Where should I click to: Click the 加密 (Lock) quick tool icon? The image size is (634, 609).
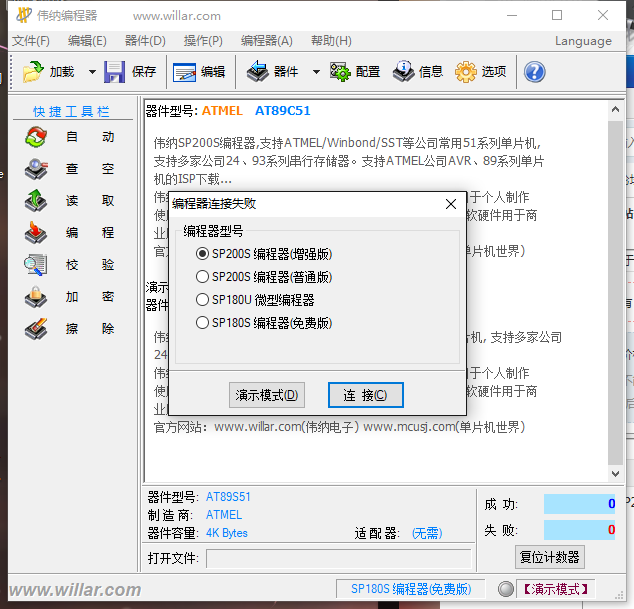[x=36, y=297]
